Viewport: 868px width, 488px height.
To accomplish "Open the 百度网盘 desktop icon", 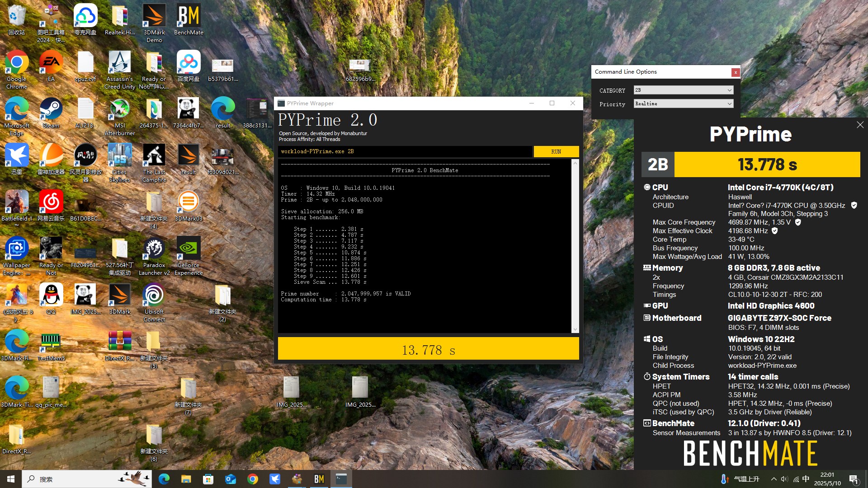I will tap(189, 66).
